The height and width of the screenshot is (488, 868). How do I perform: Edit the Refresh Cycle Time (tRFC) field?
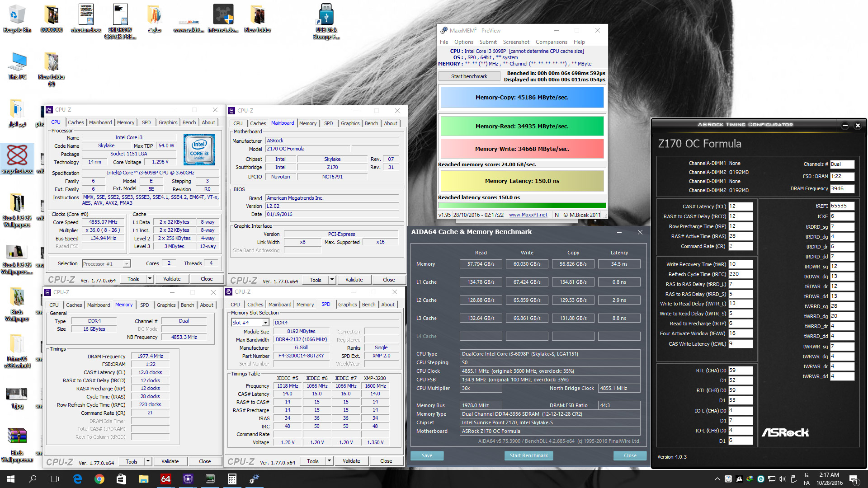(741, 274)
